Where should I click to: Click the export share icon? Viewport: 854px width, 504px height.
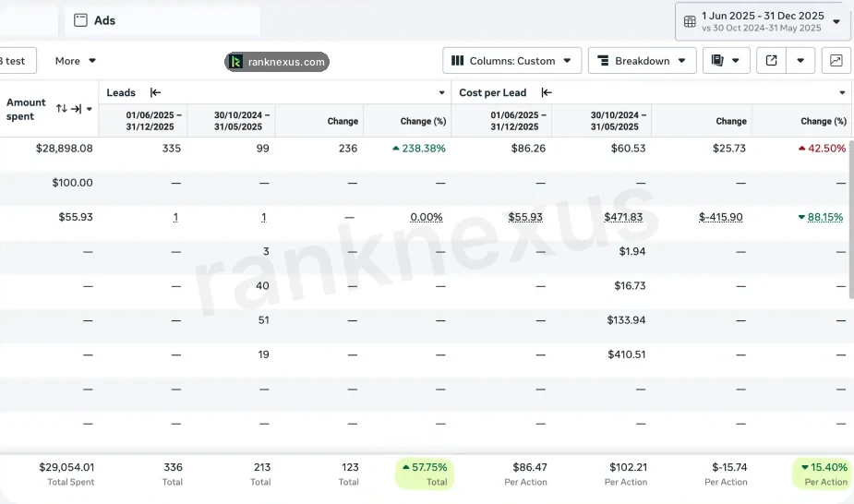[x=771, y=60]
